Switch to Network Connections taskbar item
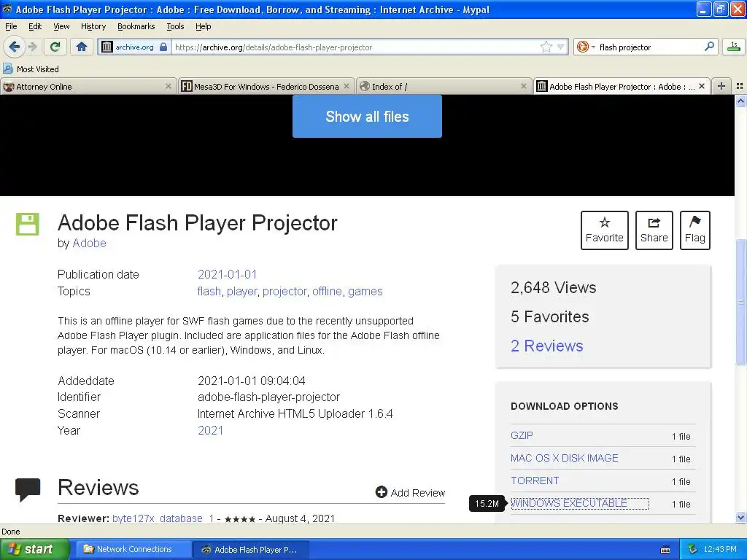 133,549
